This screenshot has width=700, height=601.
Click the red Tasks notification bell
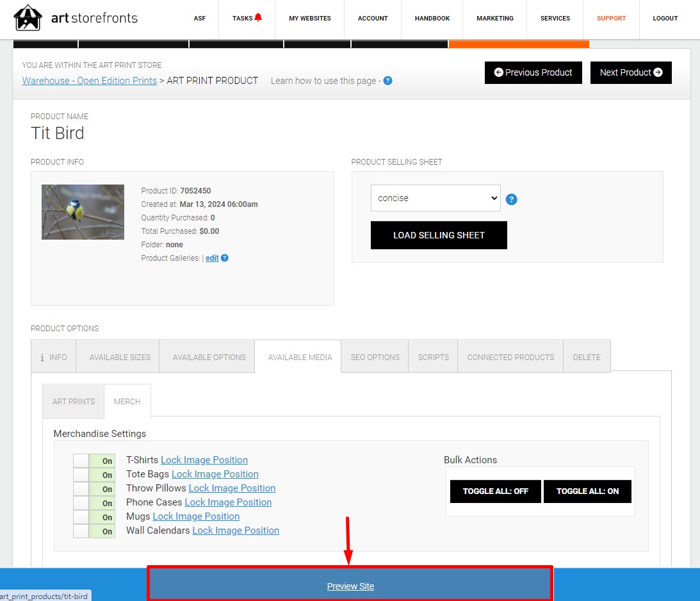[258, 17]
